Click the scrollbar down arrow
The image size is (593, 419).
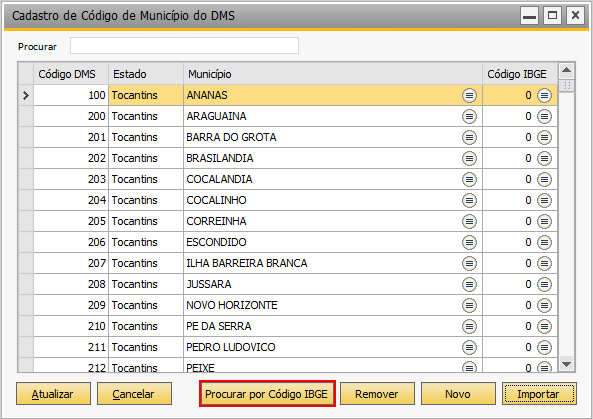click(566, 364)
